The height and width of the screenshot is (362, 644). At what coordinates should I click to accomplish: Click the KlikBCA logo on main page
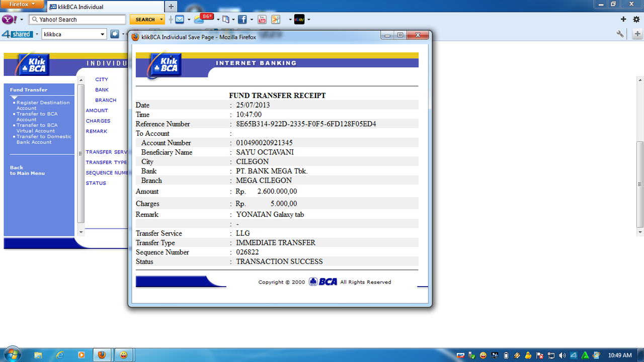tap(32, 64)
